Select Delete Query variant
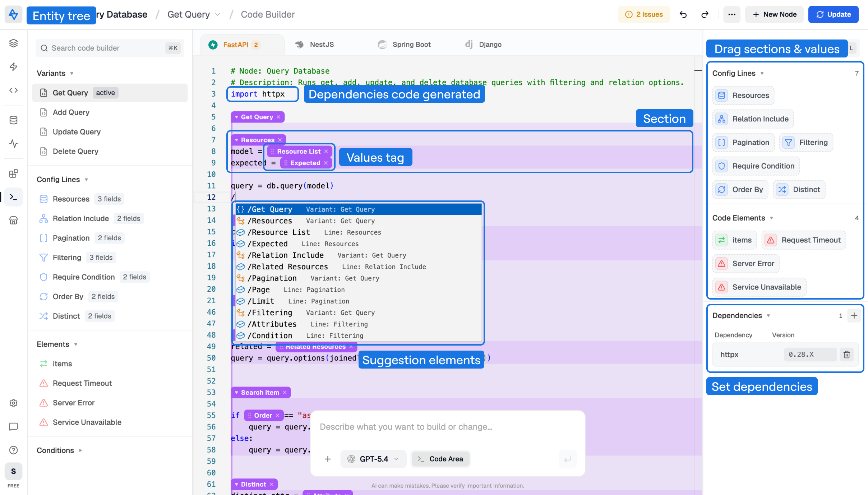Viewport: 868px width, 495px height. (x=110, y=151)
